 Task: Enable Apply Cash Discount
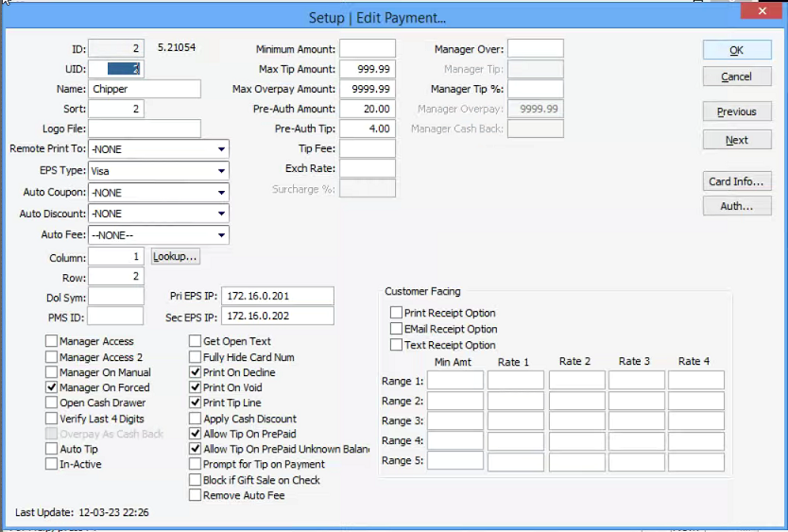tap(196, 419)
